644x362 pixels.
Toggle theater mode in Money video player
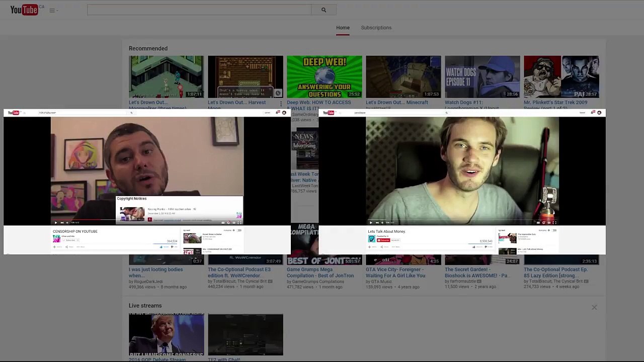click(x=549, y=222)
